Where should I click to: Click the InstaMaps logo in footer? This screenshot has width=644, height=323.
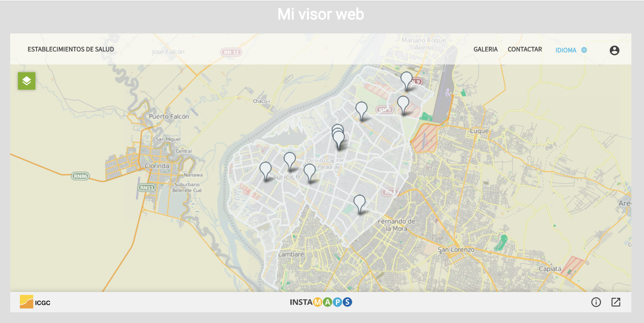coord(321,302)
